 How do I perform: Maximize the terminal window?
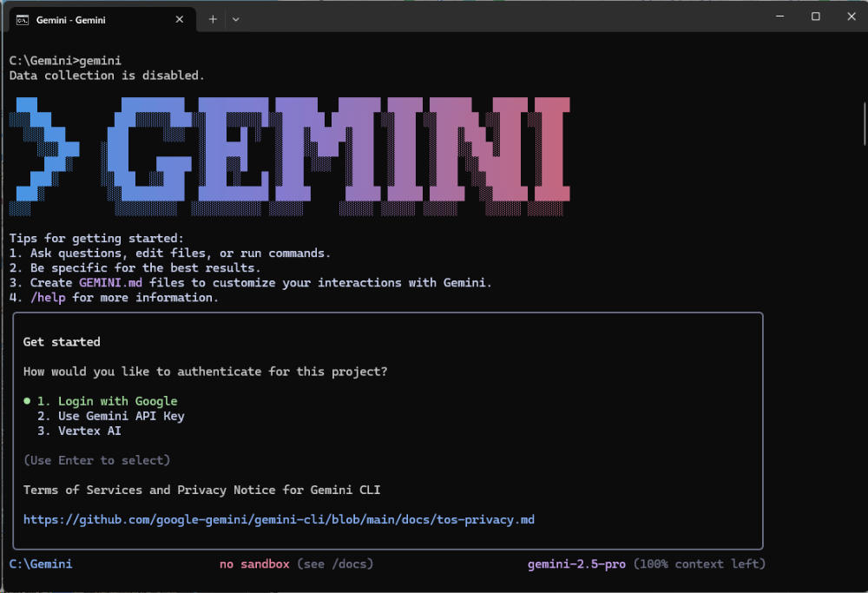[x=815, y=16]
